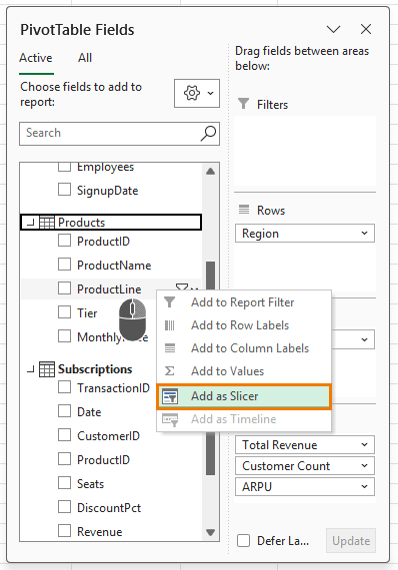Select Add as Slicer

click(244, 396)
